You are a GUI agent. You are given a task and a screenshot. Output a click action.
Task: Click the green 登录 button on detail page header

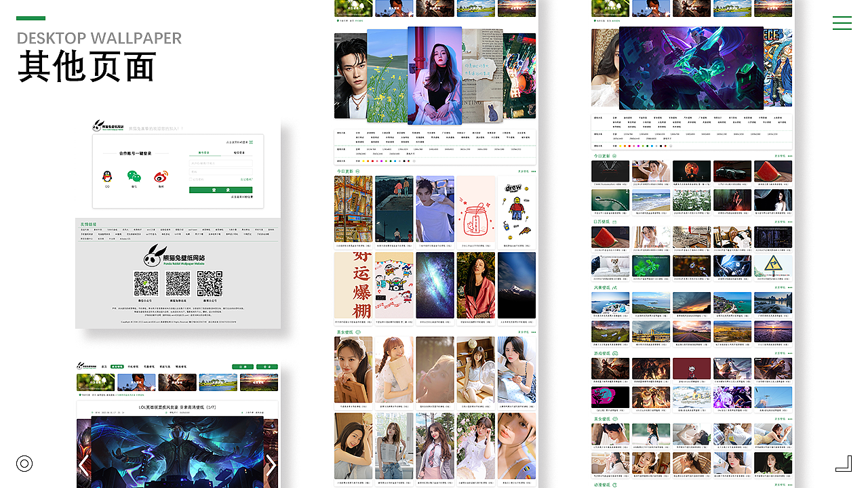[267, 367]
